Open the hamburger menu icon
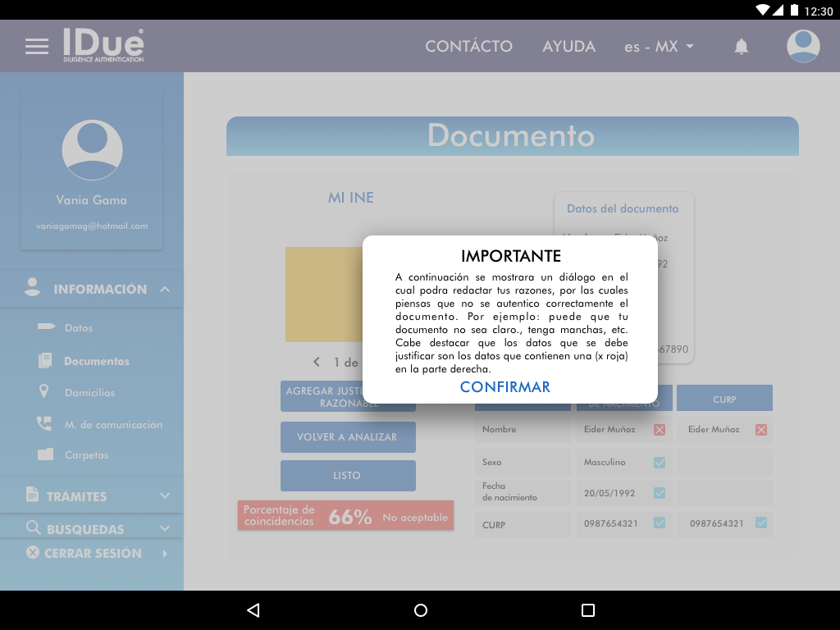Screen dimensions: 840x630 point(37,47)
